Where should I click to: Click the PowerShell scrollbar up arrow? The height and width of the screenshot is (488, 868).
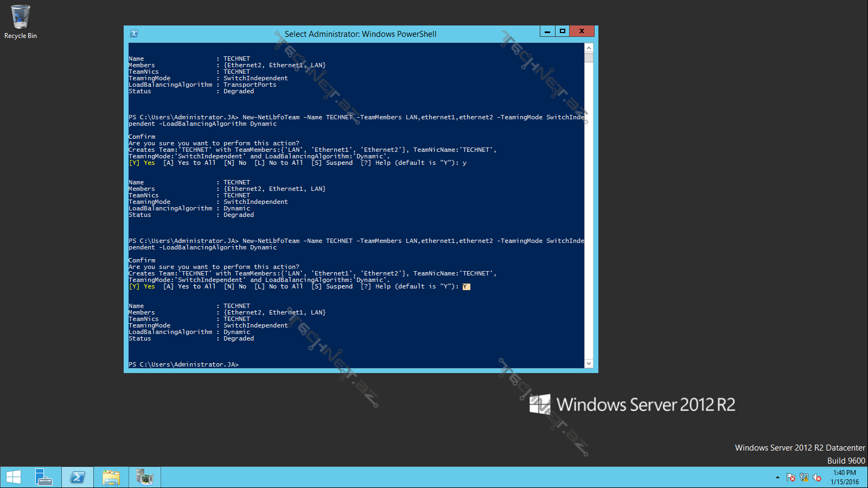click(589, 48)
